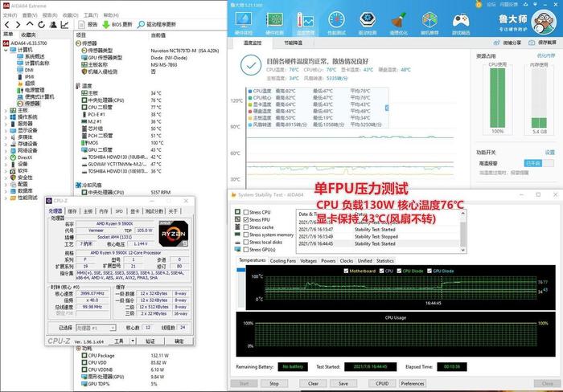Viewport: 563px width, 392px height.
Task: Open Ludashi cleanup broom icon
Action: point(399,20)
